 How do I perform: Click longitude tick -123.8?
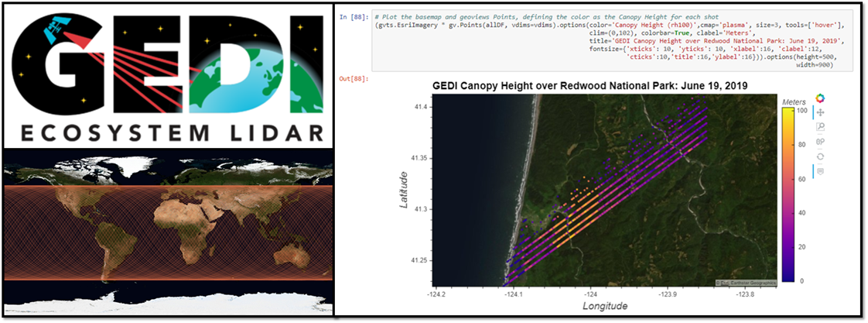[x=746, y=293]
